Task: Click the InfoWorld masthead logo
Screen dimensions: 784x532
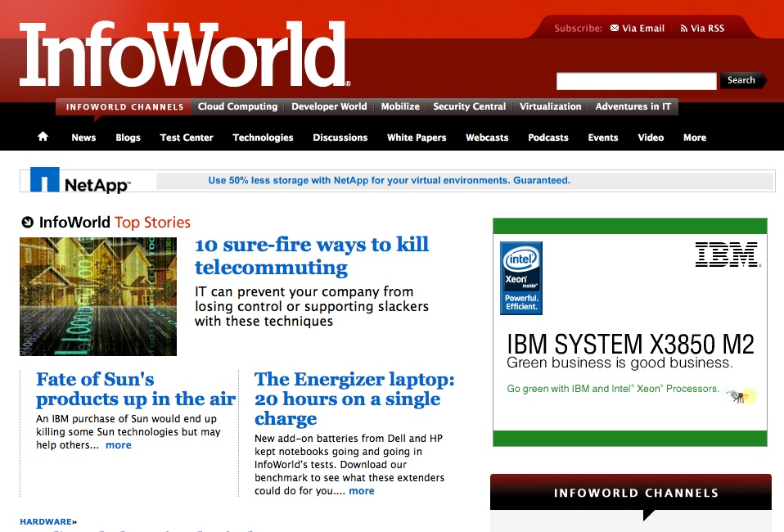Action: click(180, 54)
